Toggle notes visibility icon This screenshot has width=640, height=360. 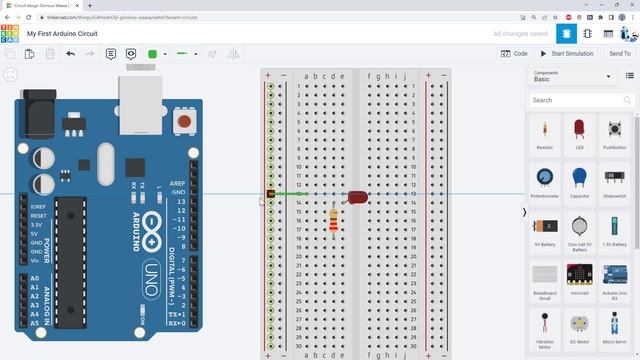131,54
